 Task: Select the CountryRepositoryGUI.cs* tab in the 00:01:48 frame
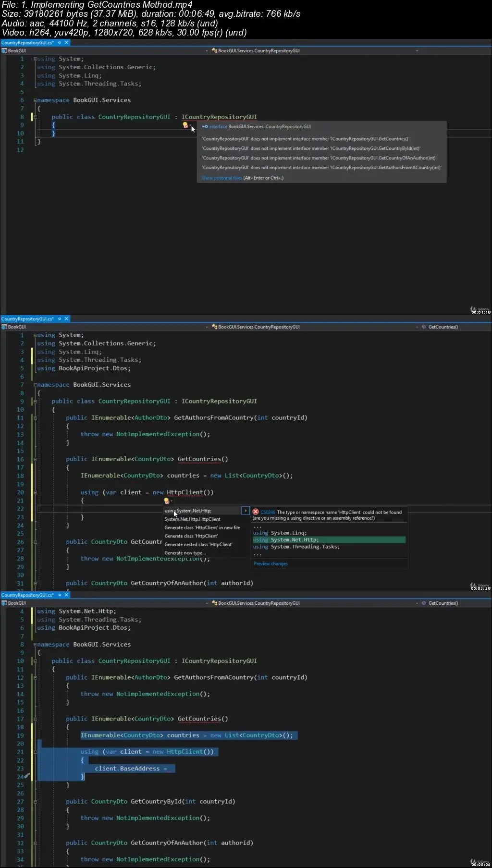click(x=28, y=43)
